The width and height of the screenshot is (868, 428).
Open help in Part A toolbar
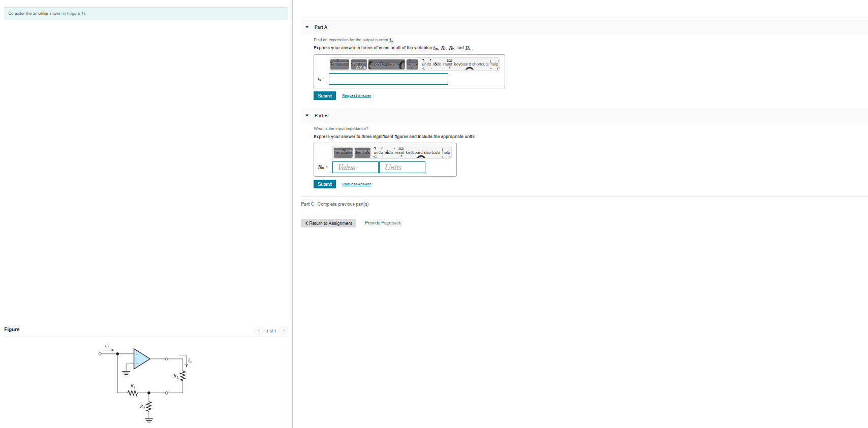click(494, 64)
